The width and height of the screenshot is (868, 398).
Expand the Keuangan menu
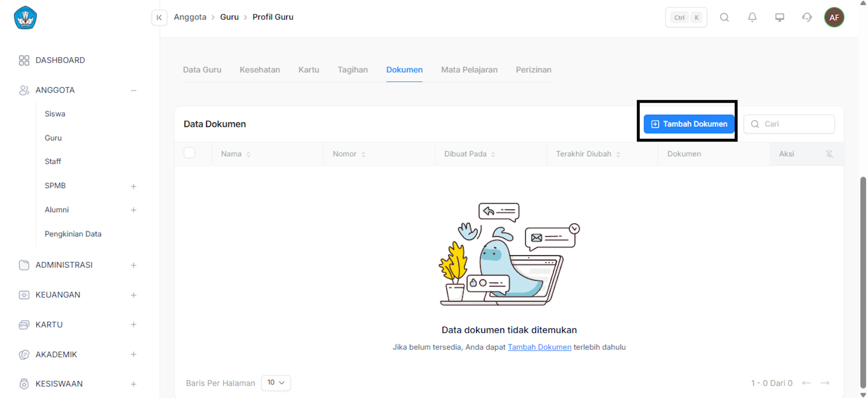[x=133, y=295]
